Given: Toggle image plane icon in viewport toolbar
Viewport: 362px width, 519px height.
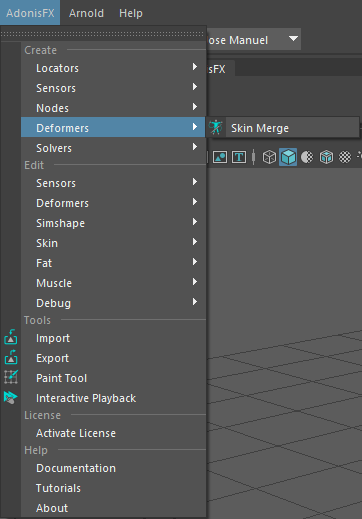Looking at the screenshot, I should 220,157.
